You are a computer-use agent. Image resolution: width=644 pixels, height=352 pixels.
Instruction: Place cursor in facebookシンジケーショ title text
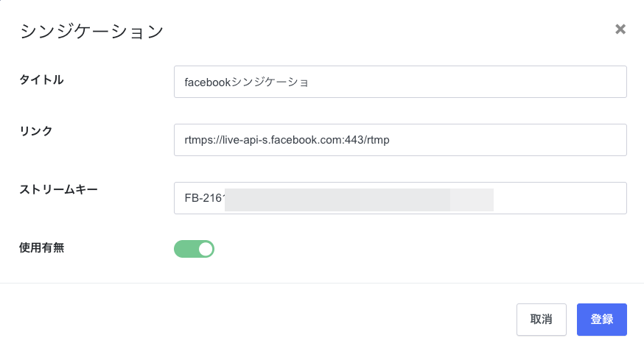(x=246, y=82)
